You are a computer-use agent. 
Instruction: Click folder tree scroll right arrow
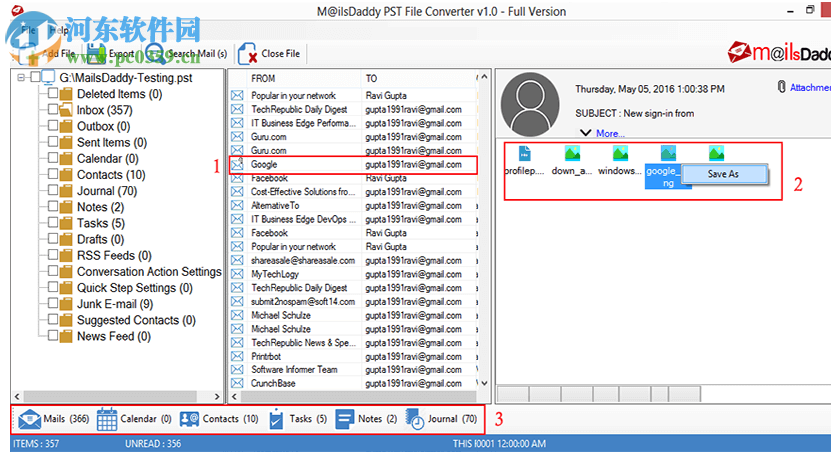tap(217, 396)
